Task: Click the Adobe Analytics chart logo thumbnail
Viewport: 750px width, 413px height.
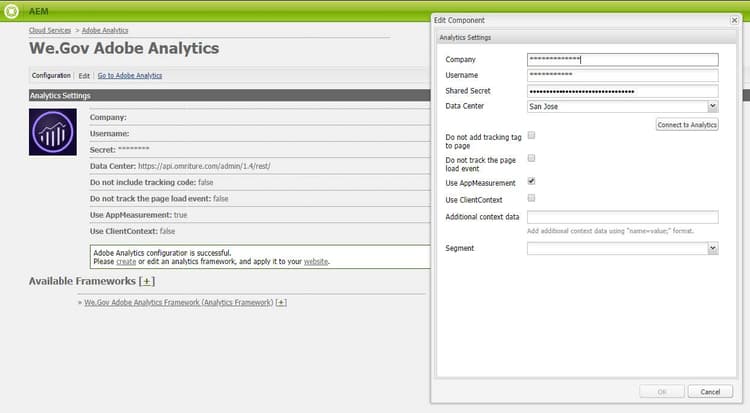Action: point(53,132)
